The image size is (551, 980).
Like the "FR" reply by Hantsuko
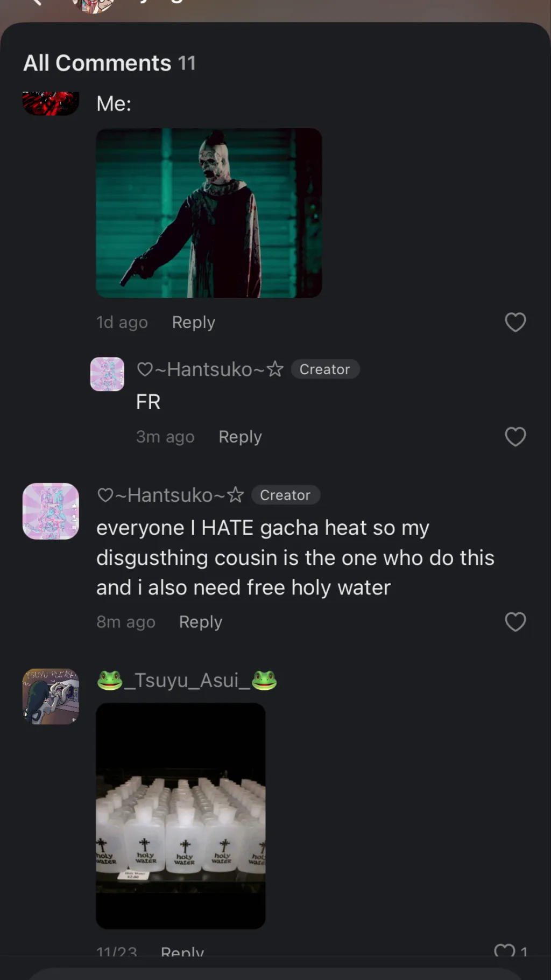click(x=515, y=437)
